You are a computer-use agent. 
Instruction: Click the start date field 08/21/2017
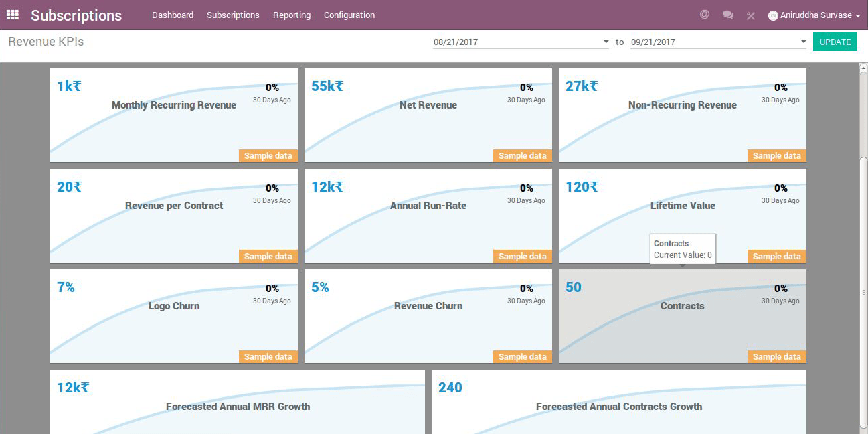click(x=521, y=42)
